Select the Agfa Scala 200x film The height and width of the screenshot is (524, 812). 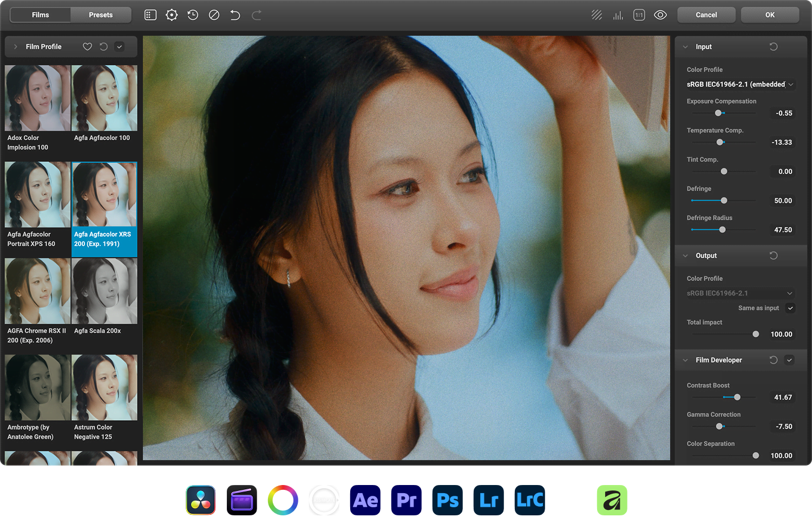104,302
